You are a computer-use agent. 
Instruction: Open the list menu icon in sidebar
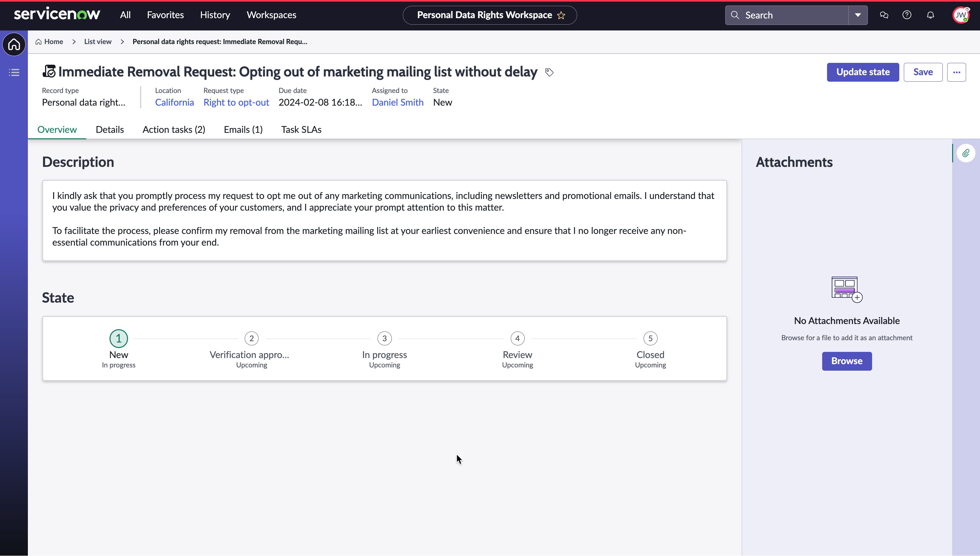[x=14, y=72]
